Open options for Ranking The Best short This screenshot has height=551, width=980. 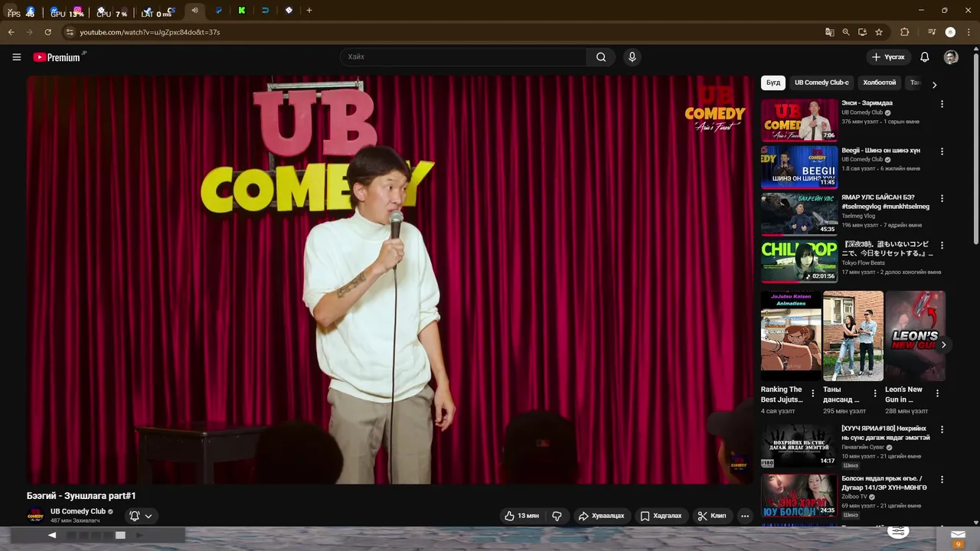coord(813,393)
